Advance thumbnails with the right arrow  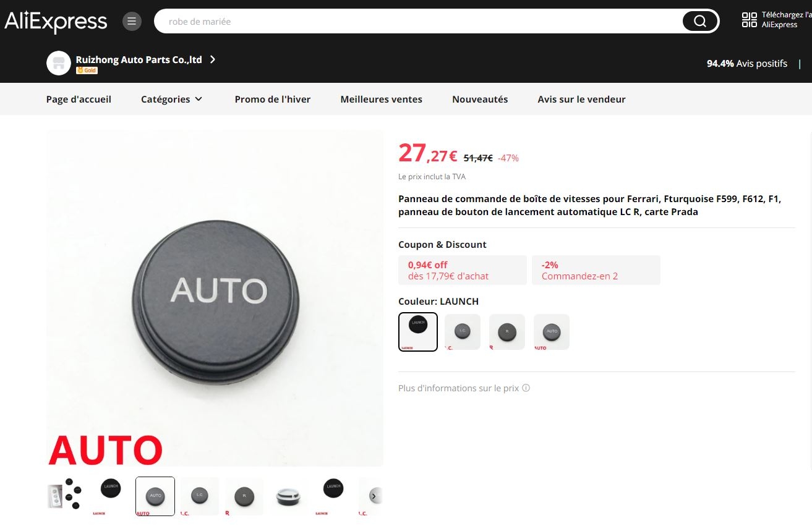(375, 496)
